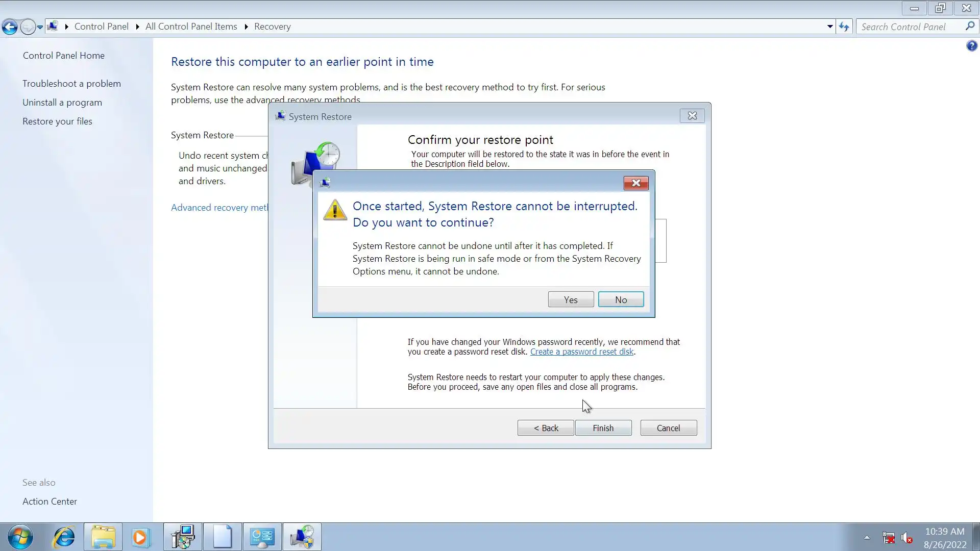Viewport: 980px width, 551px height.
Task: Click the Search Control Panel field
Action: [x=909, y=27]
